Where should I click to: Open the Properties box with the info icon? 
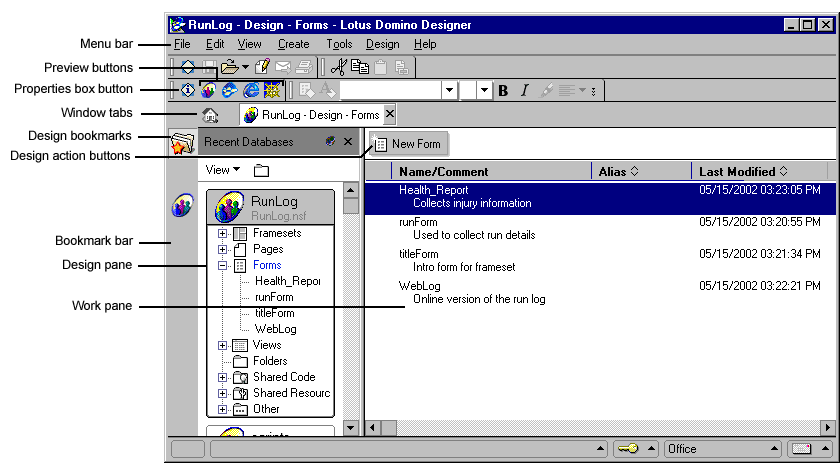coord(187,91)
